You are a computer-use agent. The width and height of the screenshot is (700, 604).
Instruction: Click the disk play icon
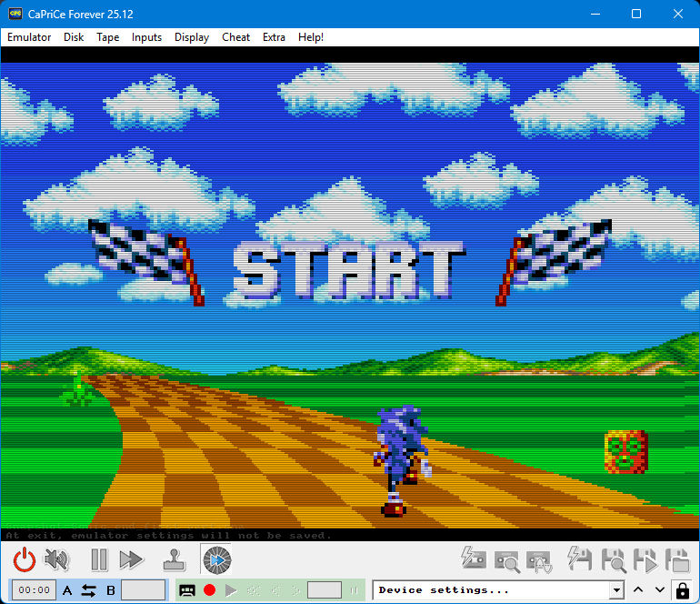pyautogui.click(x=645, y=559)
